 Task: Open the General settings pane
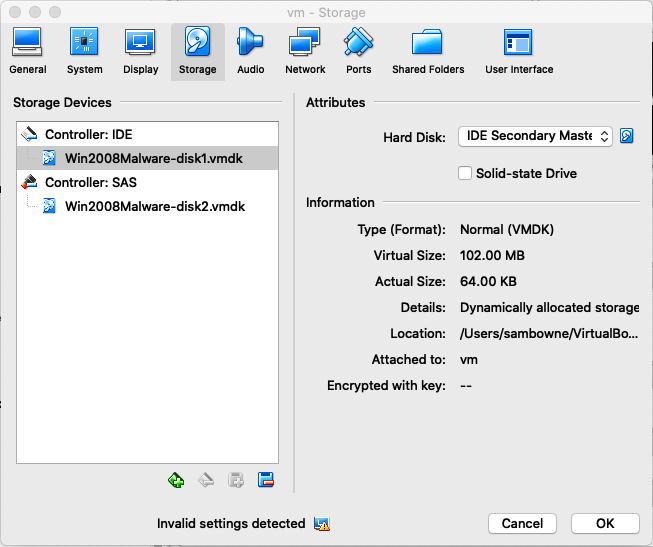point(27,51)
